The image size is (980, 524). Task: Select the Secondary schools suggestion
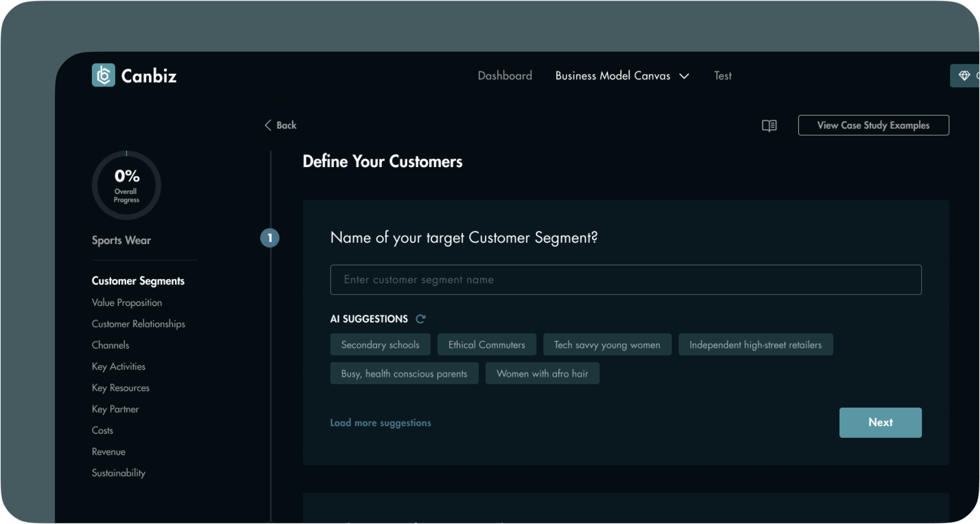click(x=380, y=345)
